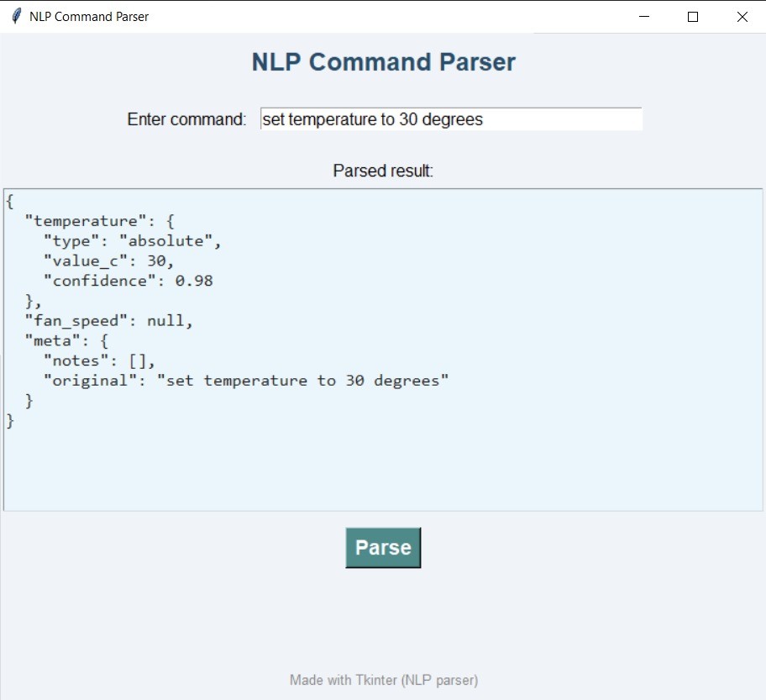Click the "temperature": { line in result

click(100, 222)
